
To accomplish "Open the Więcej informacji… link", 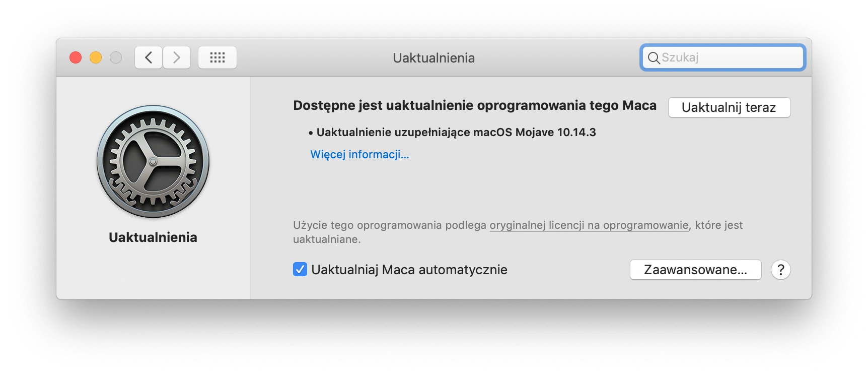I will coord(359,154).
